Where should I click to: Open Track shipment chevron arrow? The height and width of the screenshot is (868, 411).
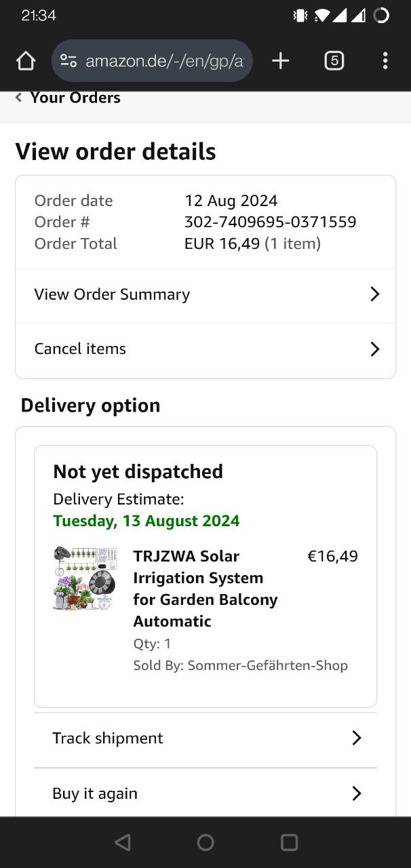tap(357, 738)
